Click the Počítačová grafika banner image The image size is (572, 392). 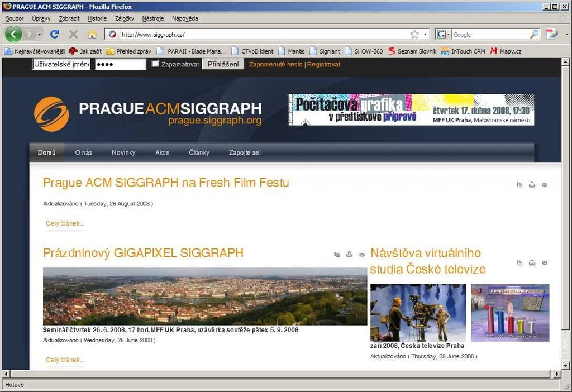(x=411, y=109)
